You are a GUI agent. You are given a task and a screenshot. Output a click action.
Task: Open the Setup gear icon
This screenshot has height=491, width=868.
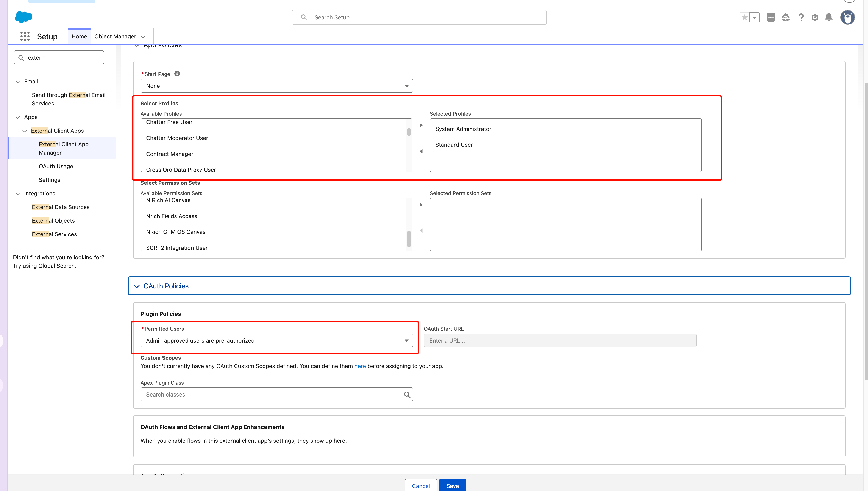click(815, 17)
